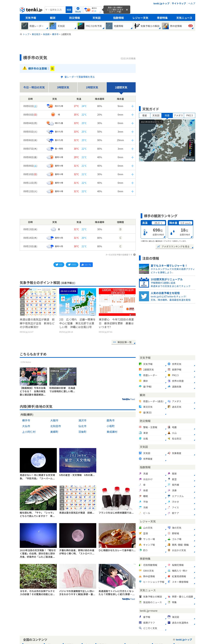Click the Facebook like button showing 71
Screen dimensions: 215x644
point(86,264)
